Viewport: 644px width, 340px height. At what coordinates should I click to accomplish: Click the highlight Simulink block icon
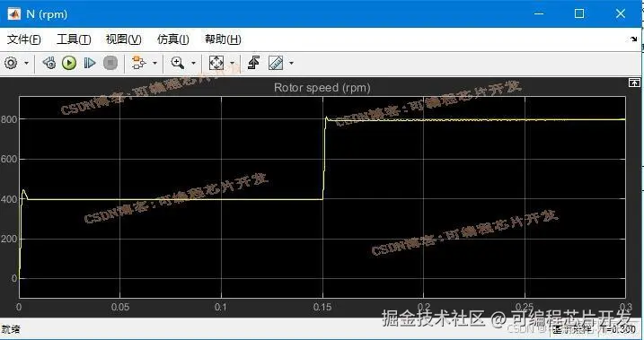pyautogui.click(x=139, y=63)
